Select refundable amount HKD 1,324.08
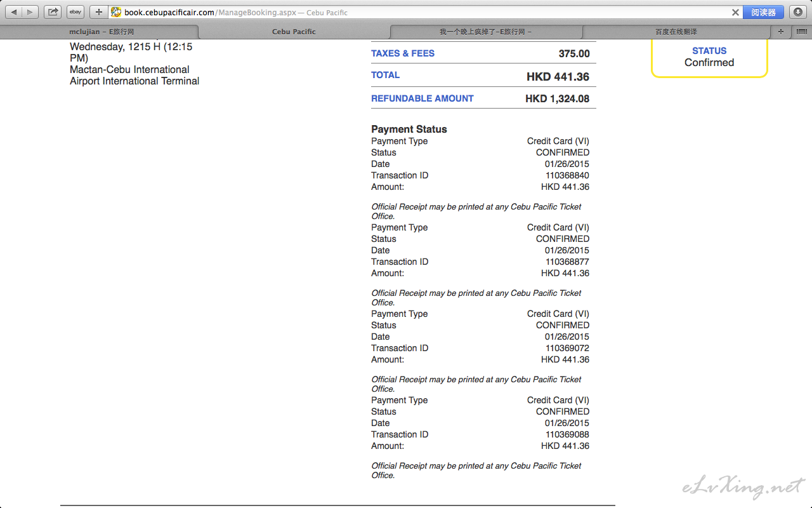This screenshot has height=508, width=812. pyautogui.click(x=557, y=98)
